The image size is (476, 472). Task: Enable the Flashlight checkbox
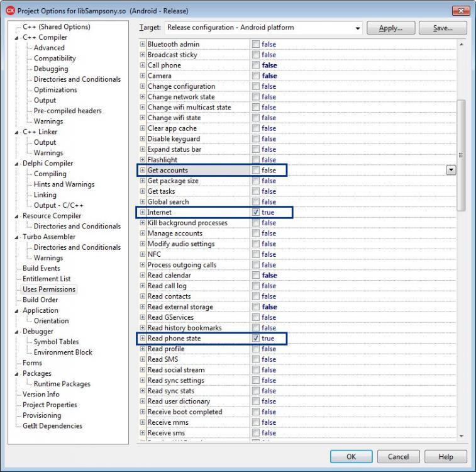click(x=256, y=159)
